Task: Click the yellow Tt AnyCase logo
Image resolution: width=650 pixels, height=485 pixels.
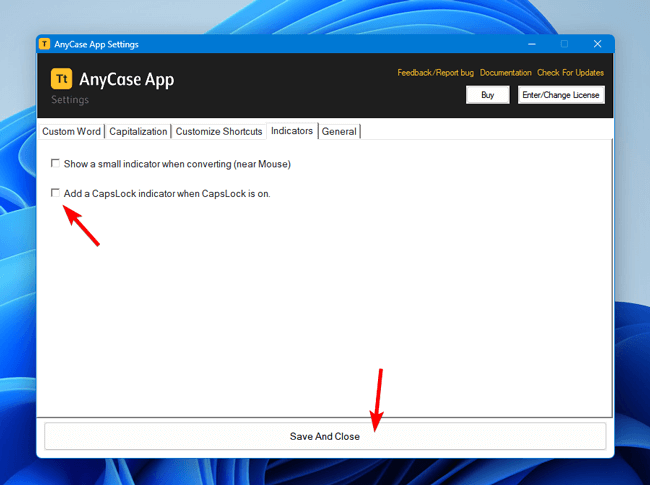Action: (x=61, y=79)
